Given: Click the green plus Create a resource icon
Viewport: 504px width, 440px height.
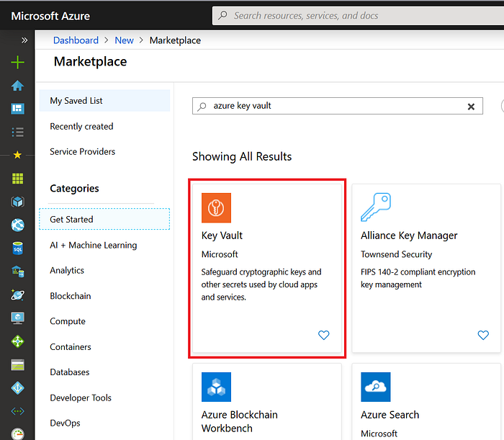Looking at the screenshot, I should (x=18, y=62).
